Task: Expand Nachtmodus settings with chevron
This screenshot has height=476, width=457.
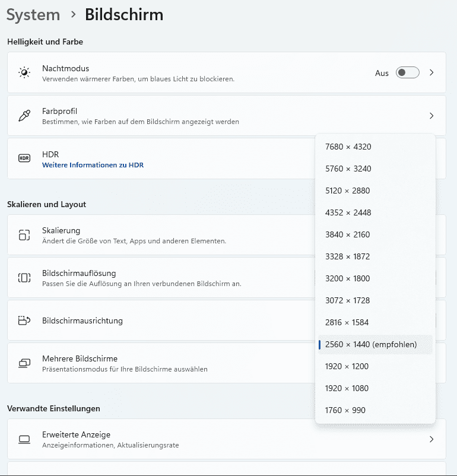Action: click(431, 73)
